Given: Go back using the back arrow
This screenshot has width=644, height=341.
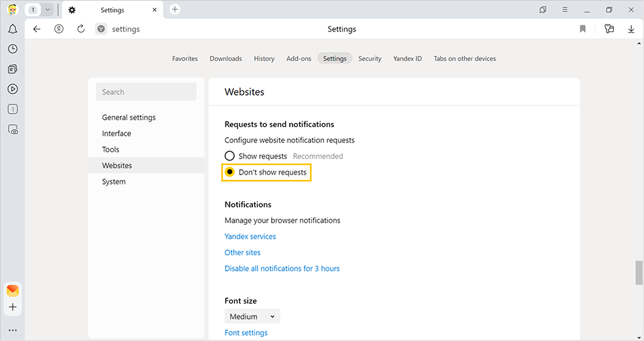Looking at the screenshot, I should pos(37,29).
